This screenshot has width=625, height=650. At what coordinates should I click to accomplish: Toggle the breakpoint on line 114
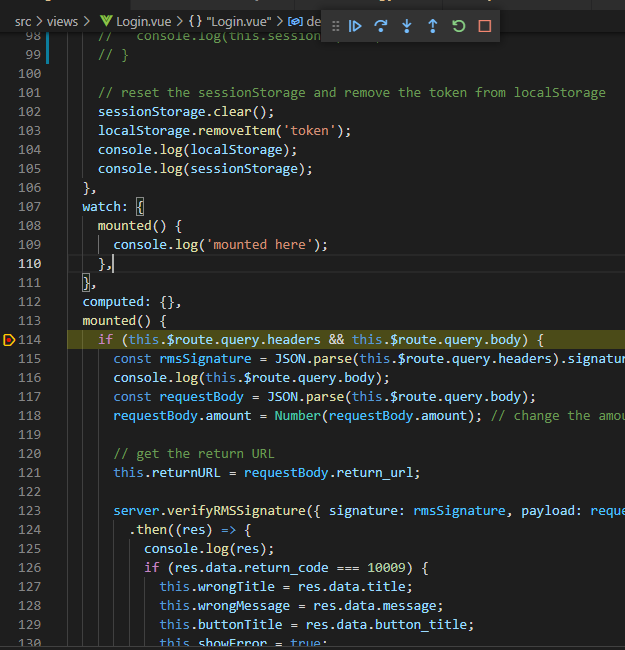10,340
